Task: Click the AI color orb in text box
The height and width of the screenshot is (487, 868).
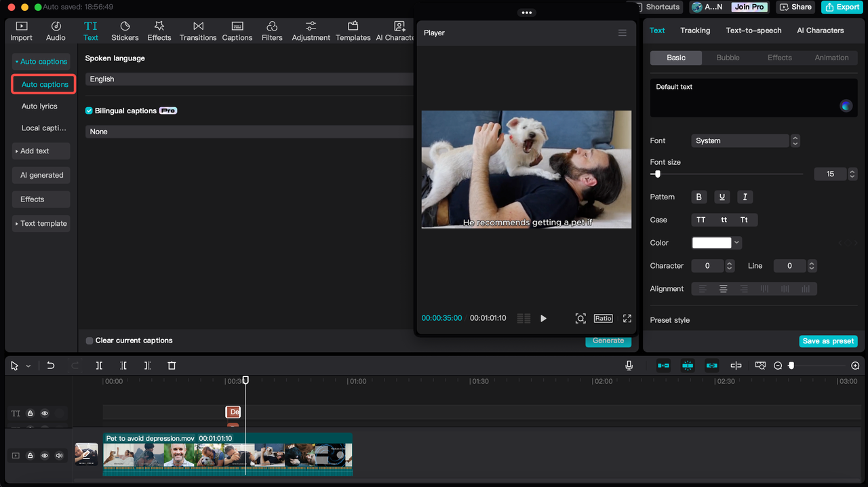Action: [846, 105]
